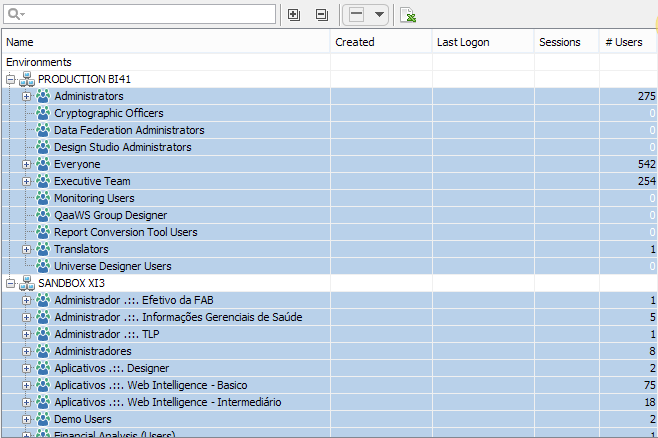Focus the search input field
Screen dimensions: 658x438
point(139,14)
